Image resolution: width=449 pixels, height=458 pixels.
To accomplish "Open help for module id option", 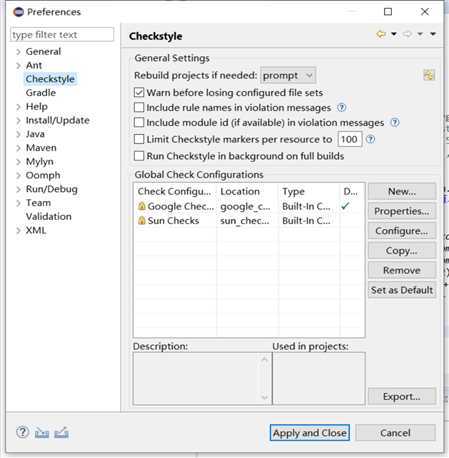I will click(x=395, y=122).
